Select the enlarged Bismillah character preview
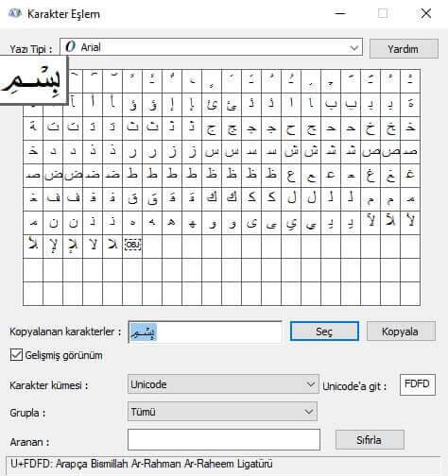The height and width of the screenshot is (476, 448). 33,80
